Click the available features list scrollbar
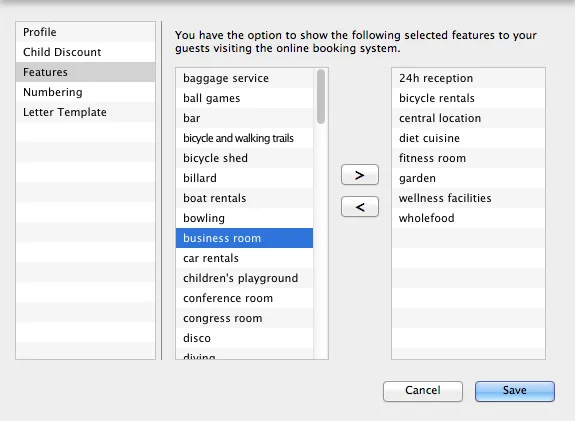 point(321,97)
